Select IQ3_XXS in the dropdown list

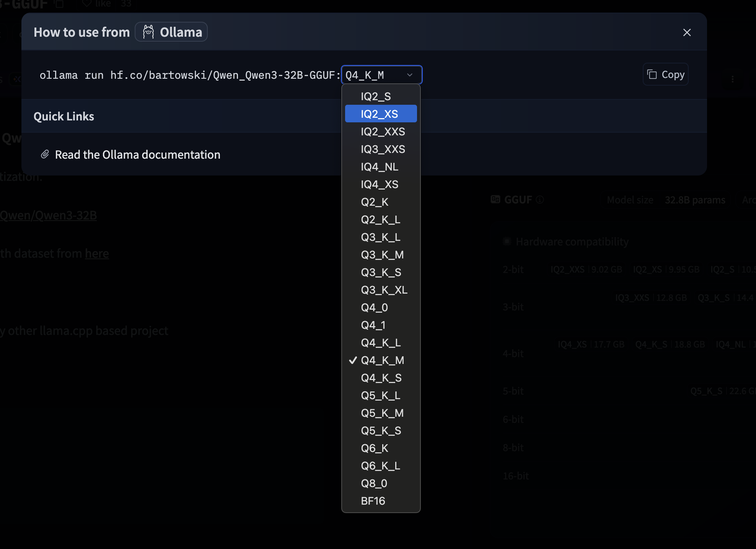[x=381, y=149]
